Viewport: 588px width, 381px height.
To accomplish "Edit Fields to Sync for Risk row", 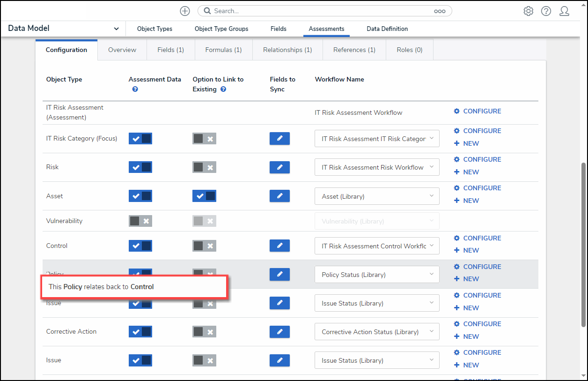I will (x=279, y=167).
